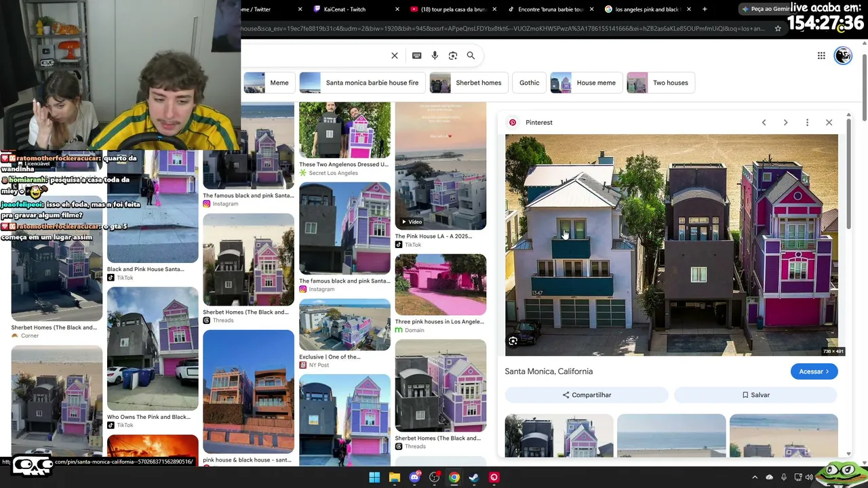Viewport: 868px width, 488px height.
Task: Open the on-screen keyboard input tool
Action: point(416,56)
